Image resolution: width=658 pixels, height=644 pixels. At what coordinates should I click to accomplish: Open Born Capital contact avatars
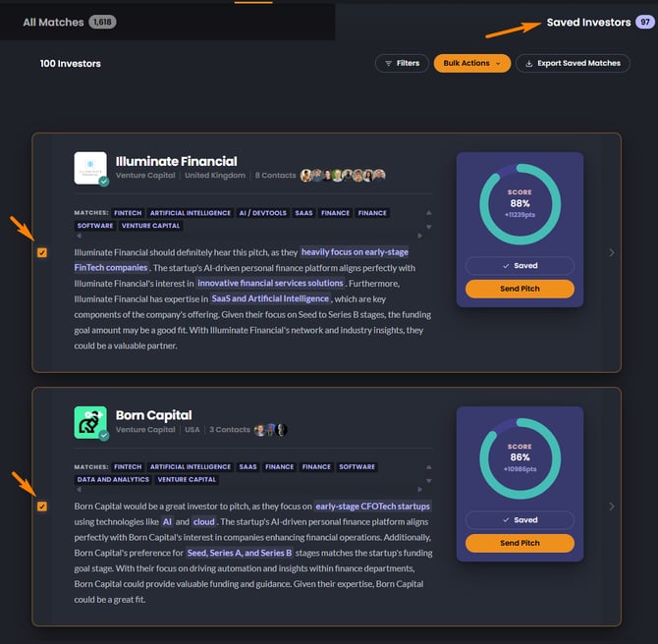click(271, 430)
